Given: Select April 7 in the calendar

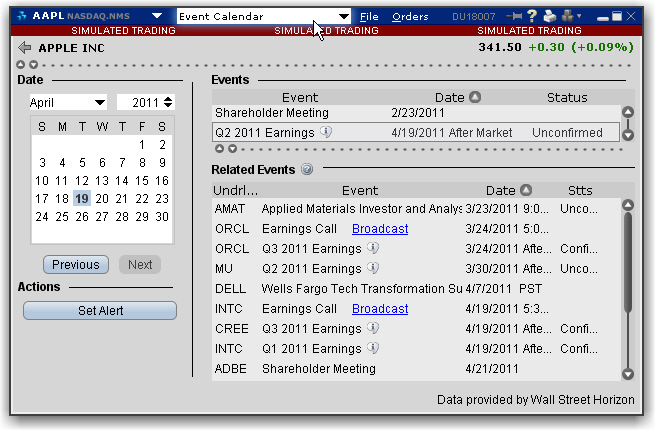Looking at the screenshot, I should click(122, 163).
